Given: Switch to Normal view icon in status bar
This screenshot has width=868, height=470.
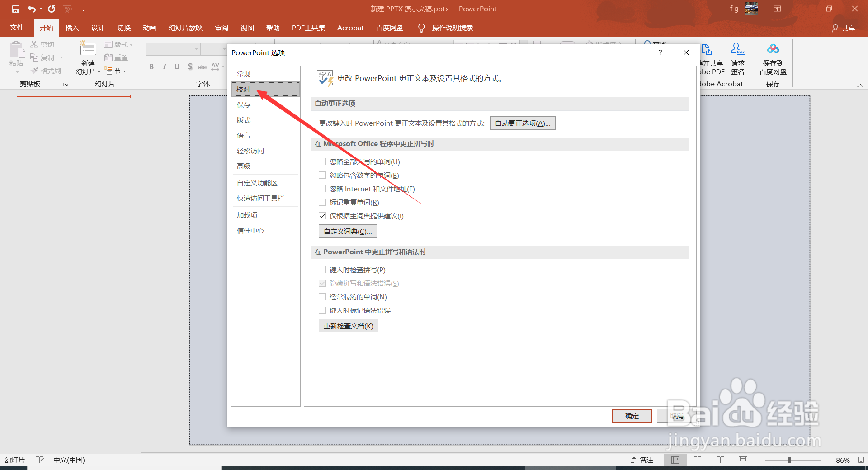Looking at the screenshot, I should [x=675, y=460].
